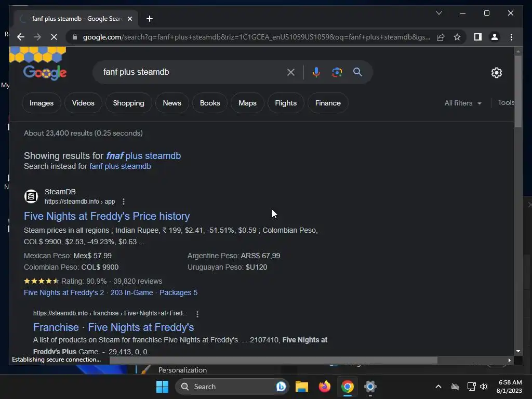
Task: Open network status tray icon
Action: [x=471, y=387]
